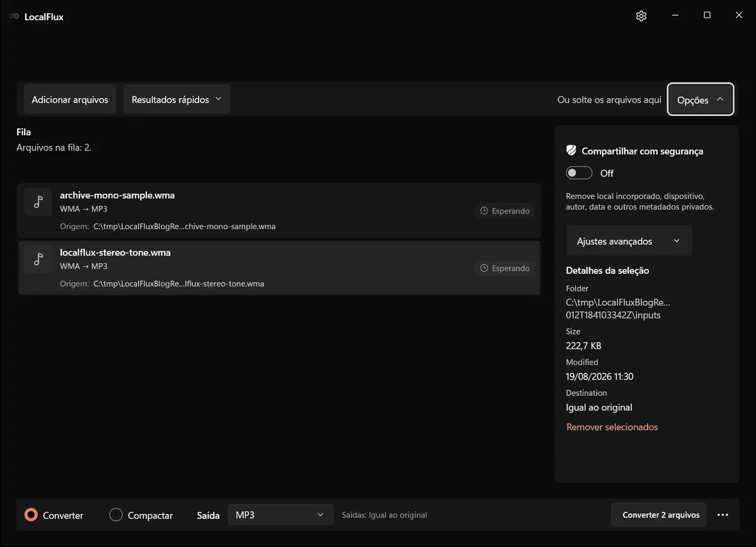Click origin path of localflux-stereo-tone.wma
This screenshot has height=547, width=756.
(179, 284)
